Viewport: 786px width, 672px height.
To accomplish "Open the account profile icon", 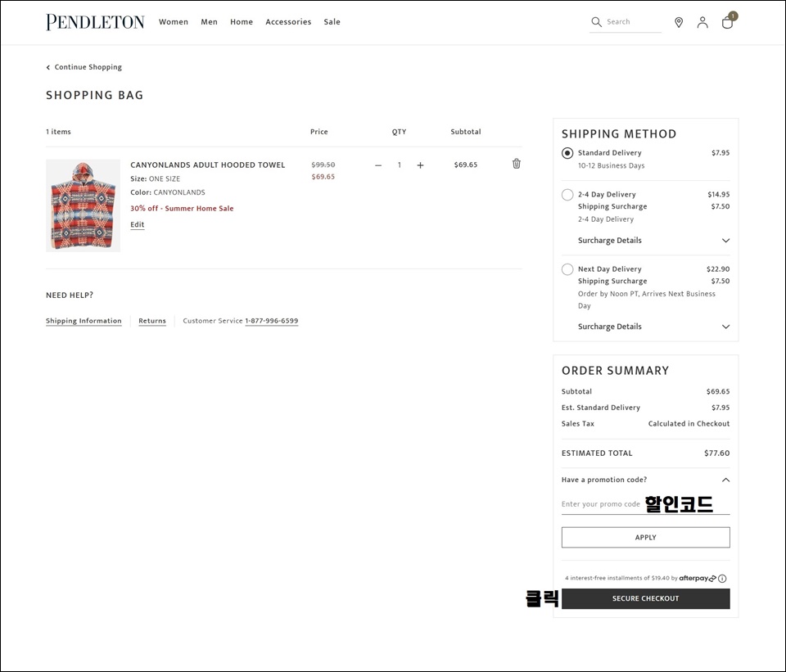I will tap(702, 22).
